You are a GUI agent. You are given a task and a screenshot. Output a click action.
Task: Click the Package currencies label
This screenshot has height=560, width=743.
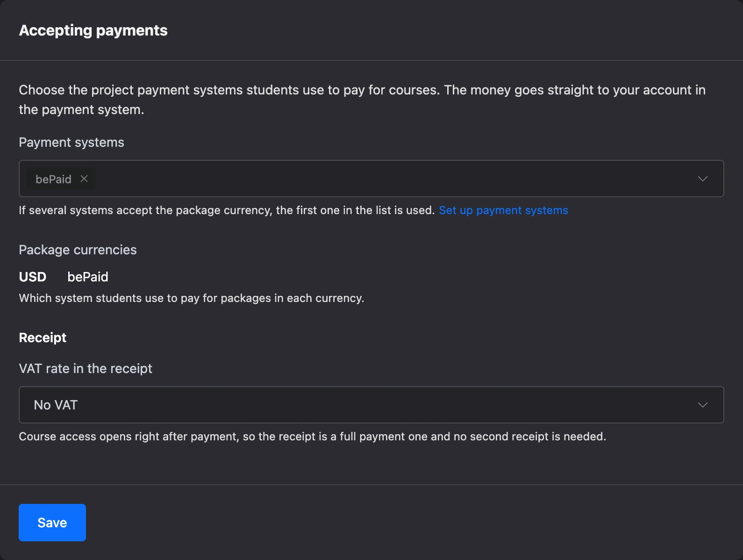coord(78,250)
